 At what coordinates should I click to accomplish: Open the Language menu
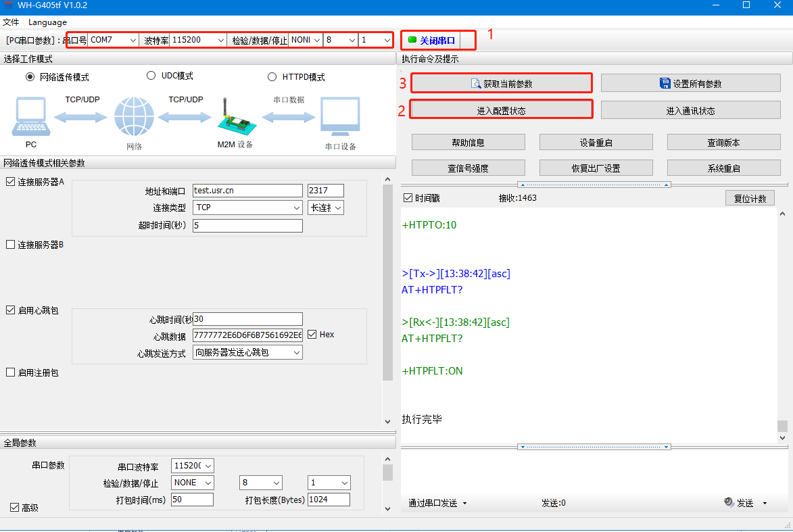point(47,22)
